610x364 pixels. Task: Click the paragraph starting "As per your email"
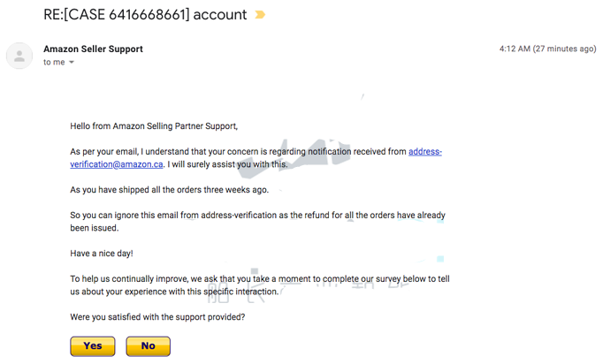tap(239, 152)
